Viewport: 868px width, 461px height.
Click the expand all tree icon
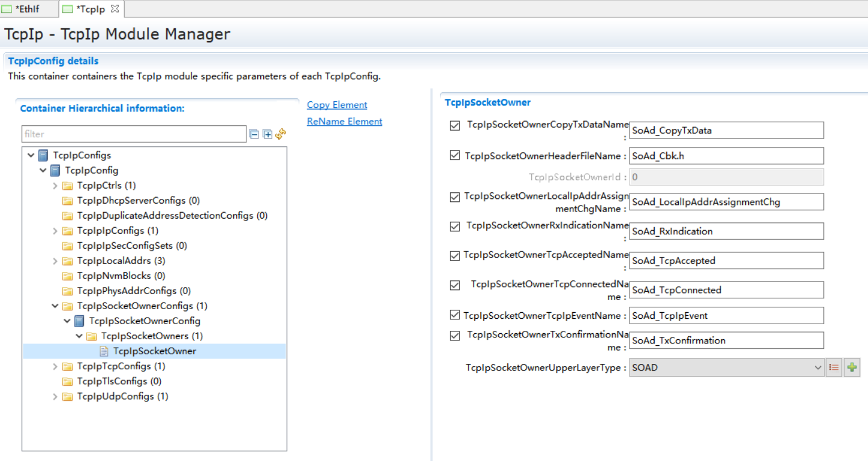267,134
